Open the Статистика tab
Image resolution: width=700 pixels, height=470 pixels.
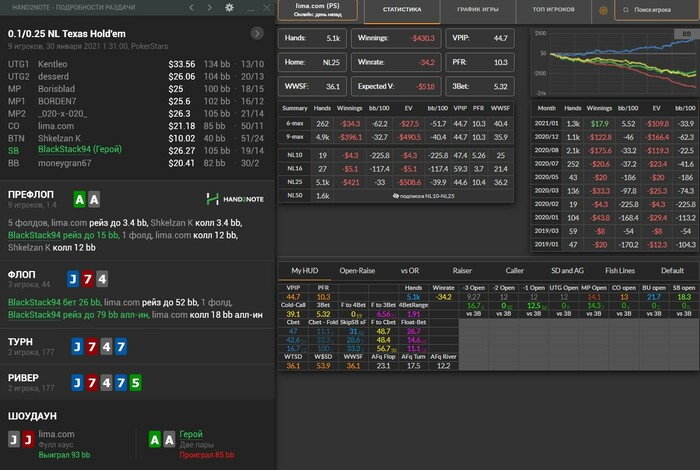coord(402,11)
